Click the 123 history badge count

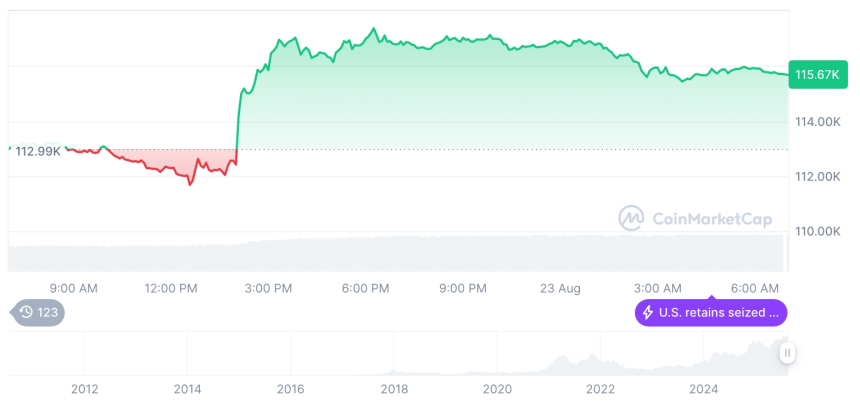click(48, 312)
